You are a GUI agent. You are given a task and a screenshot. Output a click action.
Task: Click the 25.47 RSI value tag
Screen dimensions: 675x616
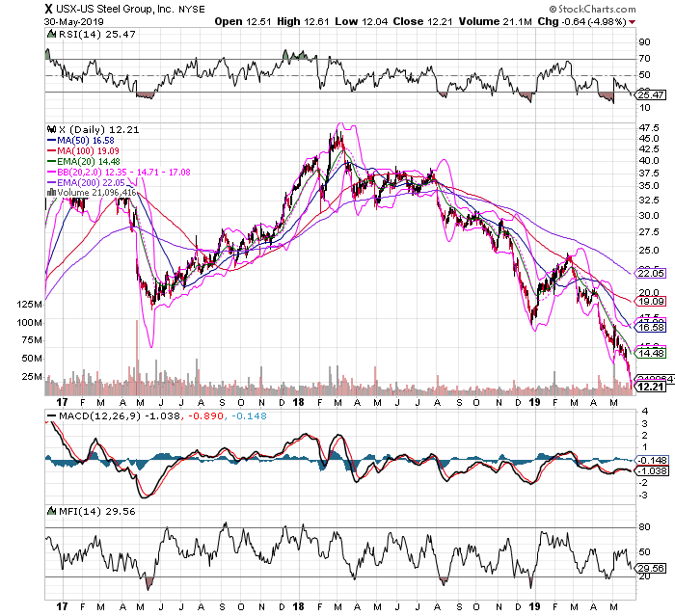[651, 94]
